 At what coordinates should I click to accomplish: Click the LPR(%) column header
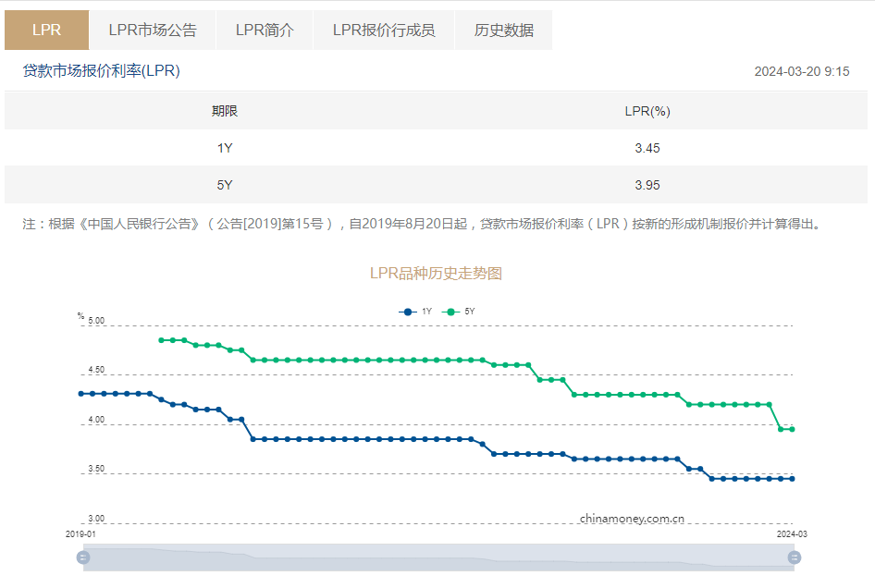(647, 111)
